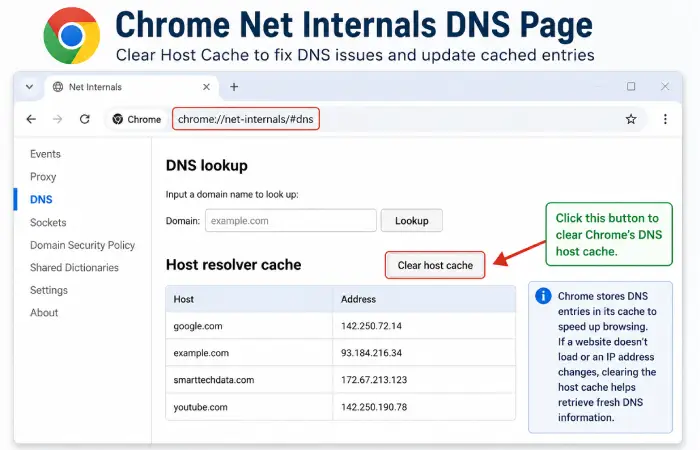Click the Host column header
This screenshot has height=450, width=700.
coord(249,299)
